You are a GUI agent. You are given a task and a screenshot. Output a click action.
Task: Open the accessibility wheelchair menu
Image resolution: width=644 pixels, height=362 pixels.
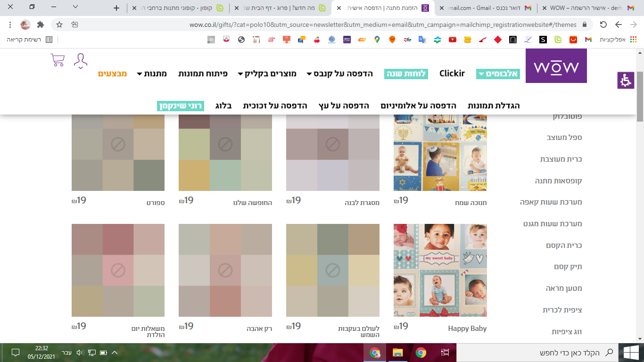[626, 80]
